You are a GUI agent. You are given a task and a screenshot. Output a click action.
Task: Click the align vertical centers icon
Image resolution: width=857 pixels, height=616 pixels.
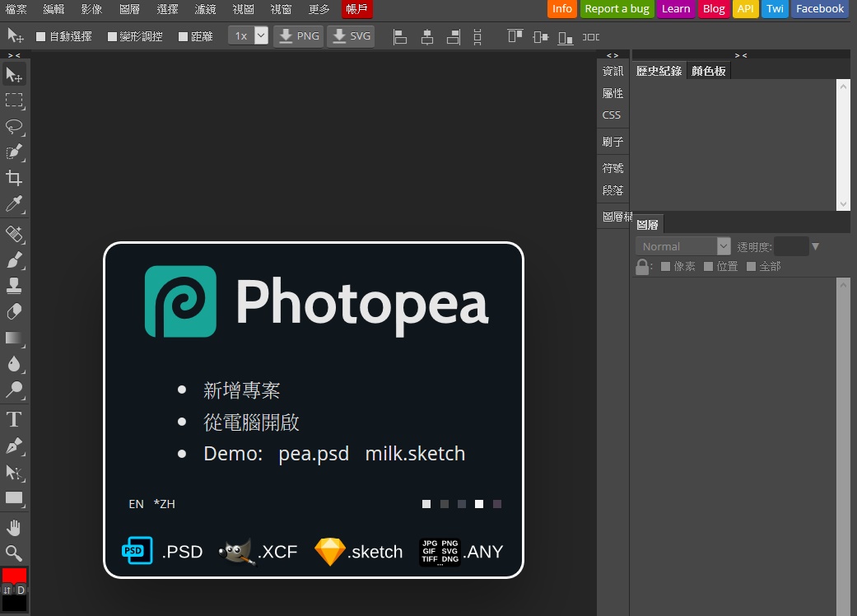click(541, 36)
